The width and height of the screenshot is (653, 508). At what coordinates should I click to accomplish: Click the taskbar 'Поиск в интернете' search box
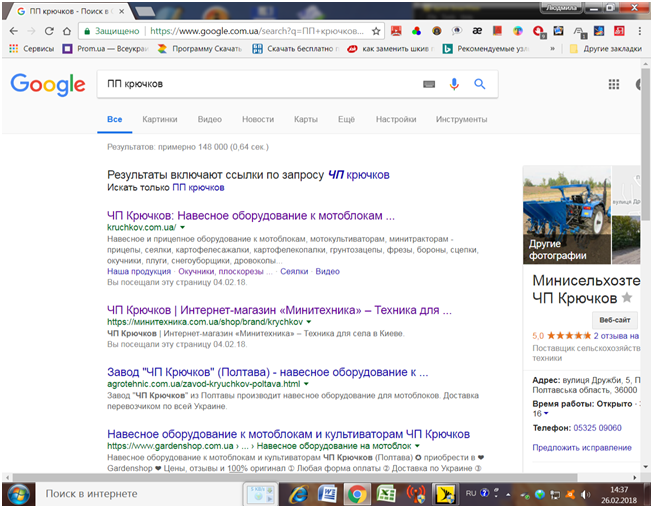click(x=140, y=494)
